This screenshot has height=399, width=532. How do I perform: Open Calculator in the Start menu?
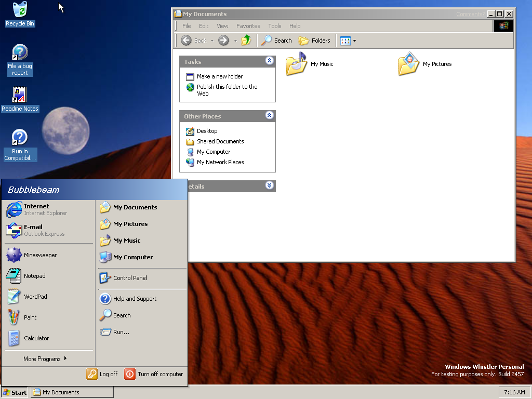(36, 338)
